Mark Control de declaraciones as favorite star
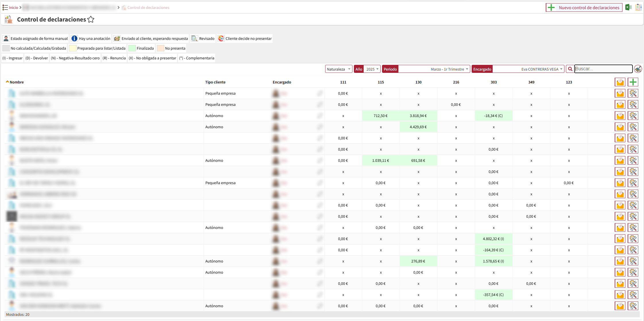Image resolution: width=644 pixels, height=321 pixels. click(91, 20)
